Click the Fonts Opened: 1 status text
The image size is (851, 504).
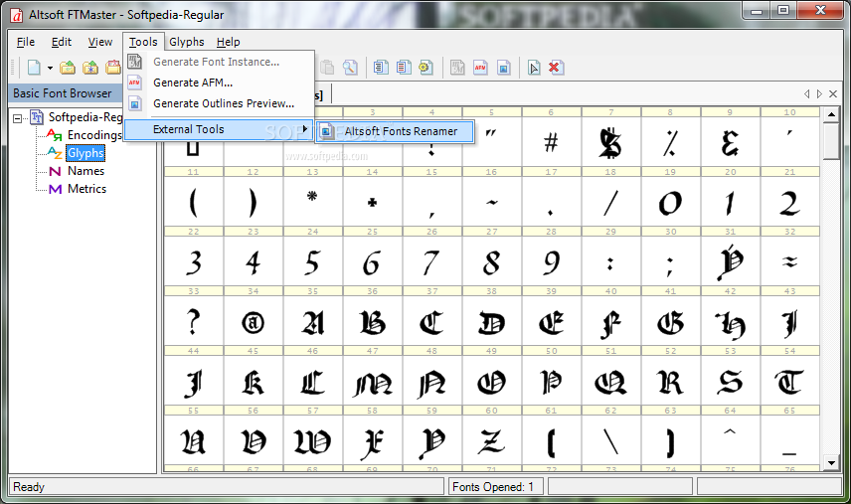[x=493, y=487]
